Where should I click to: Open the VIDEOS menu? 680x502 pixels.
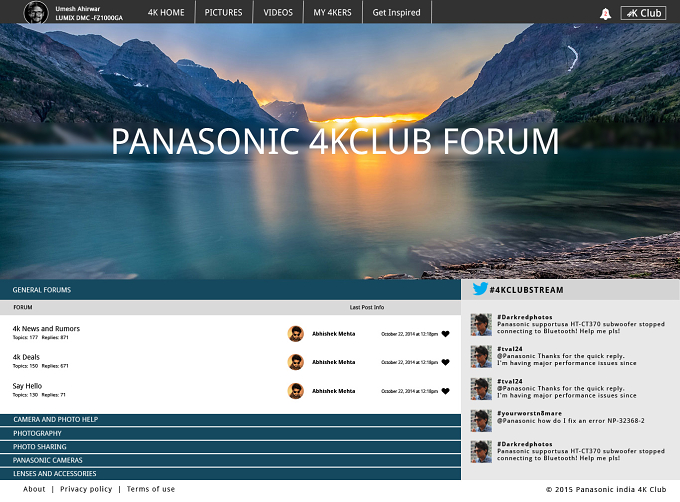(278, 13)
